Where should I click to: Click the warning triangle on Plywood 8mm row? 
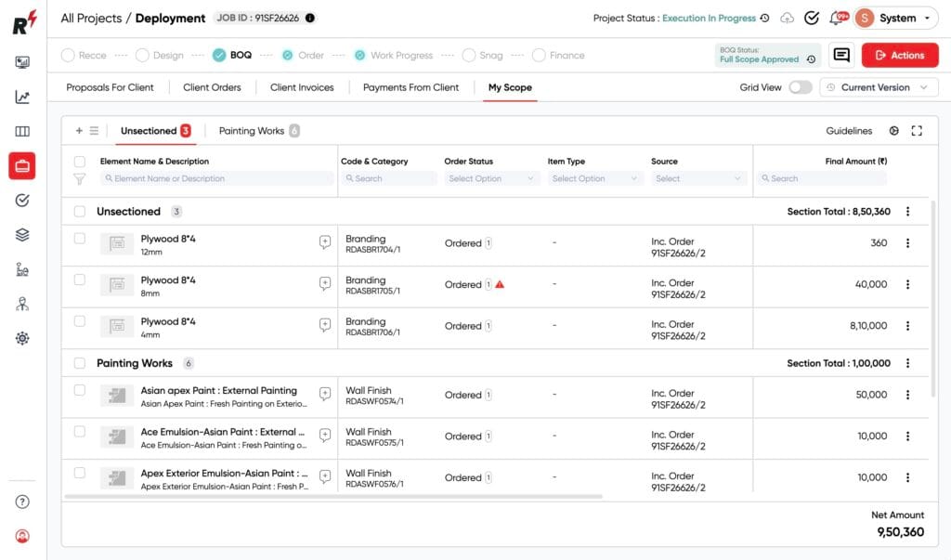[500, 286]
